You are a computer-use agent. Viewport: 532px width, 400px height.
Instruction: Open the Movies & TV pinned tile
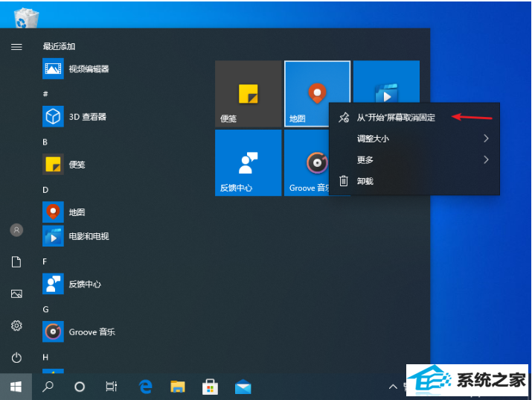point(386,81)
